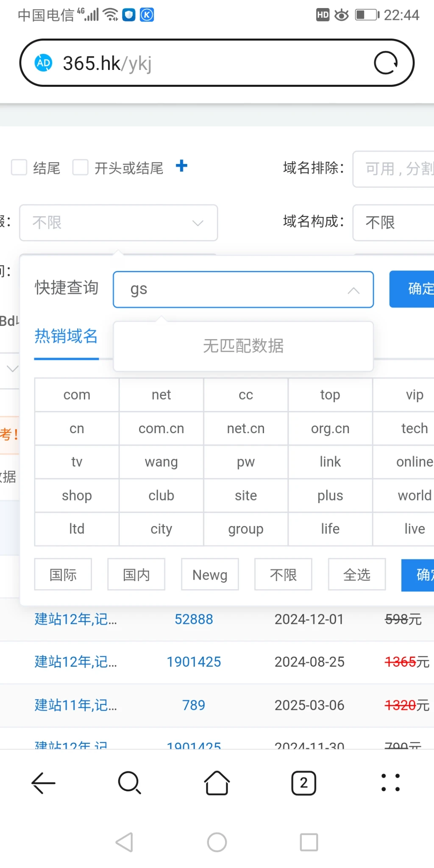Select the com suffix cell

(77, 395)
